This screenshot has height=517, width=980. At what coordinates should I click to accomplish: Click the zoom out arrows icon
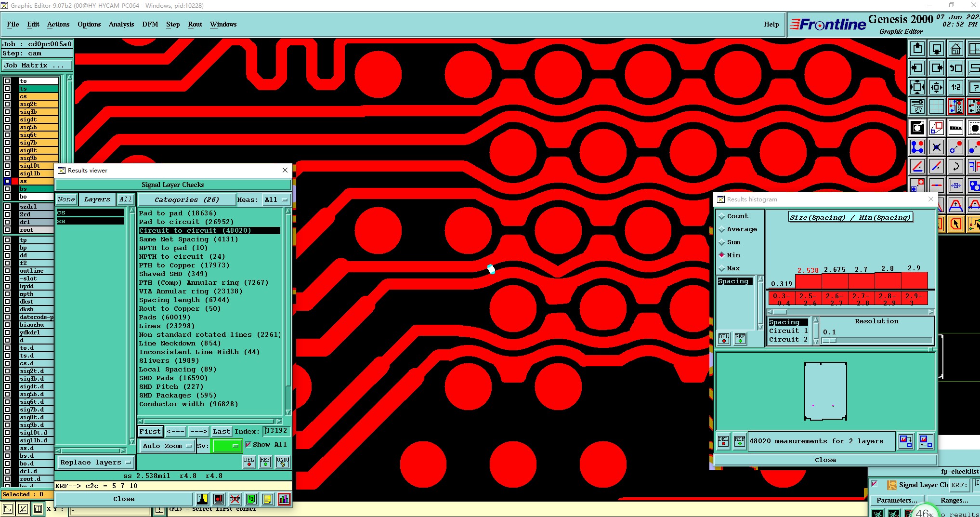[917, 87]
